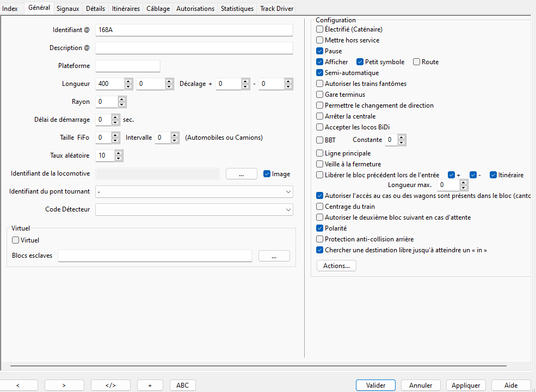
Task: Browse for the locomotive identifier with …
Action: 242,174
